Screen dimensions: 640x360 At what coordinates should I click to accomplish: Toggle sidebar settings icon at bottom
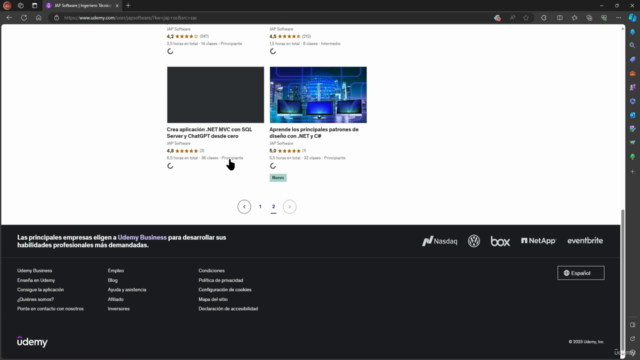point(633,352)
